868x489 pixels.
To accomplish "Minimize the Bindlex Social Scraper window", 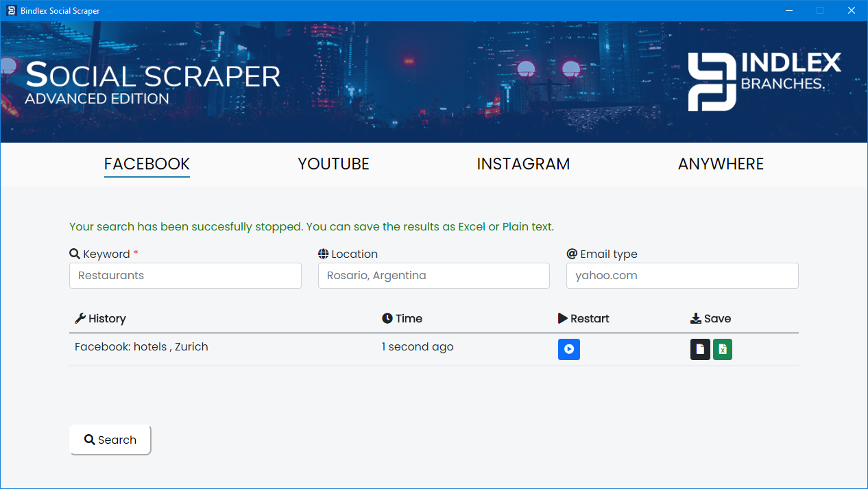I will (789, 10).
